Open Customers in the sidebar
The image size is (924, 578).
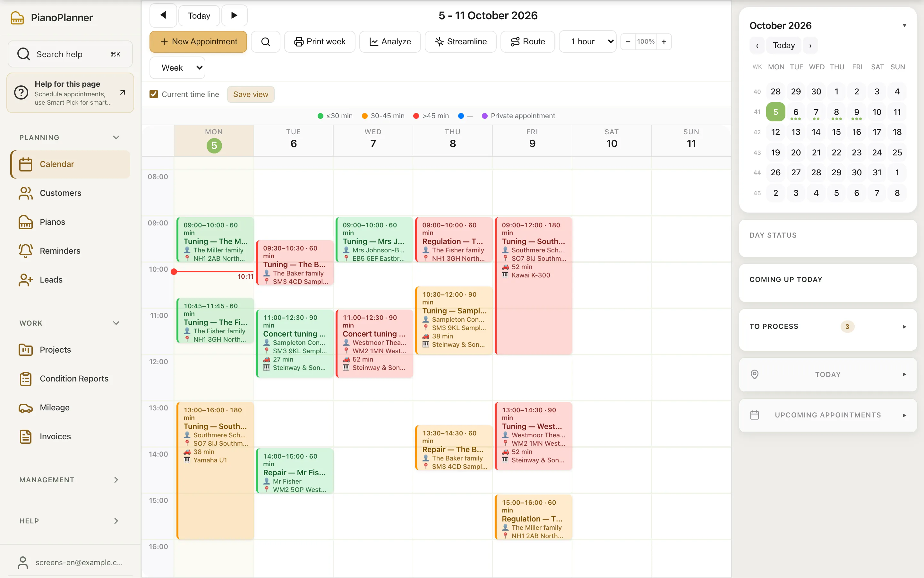coord(70,193)
